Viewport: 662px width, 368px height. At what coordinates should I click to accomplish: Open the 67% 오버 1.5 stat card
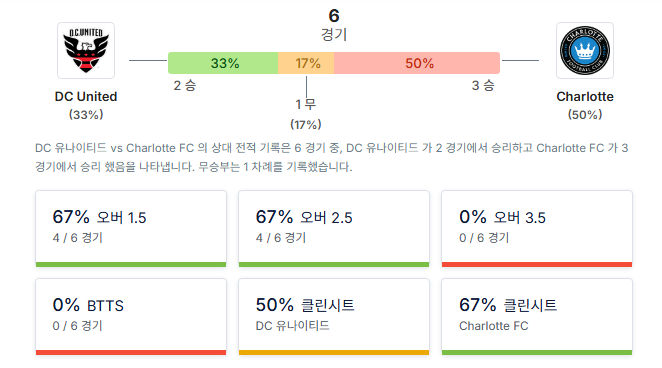[x=131, y=229]
